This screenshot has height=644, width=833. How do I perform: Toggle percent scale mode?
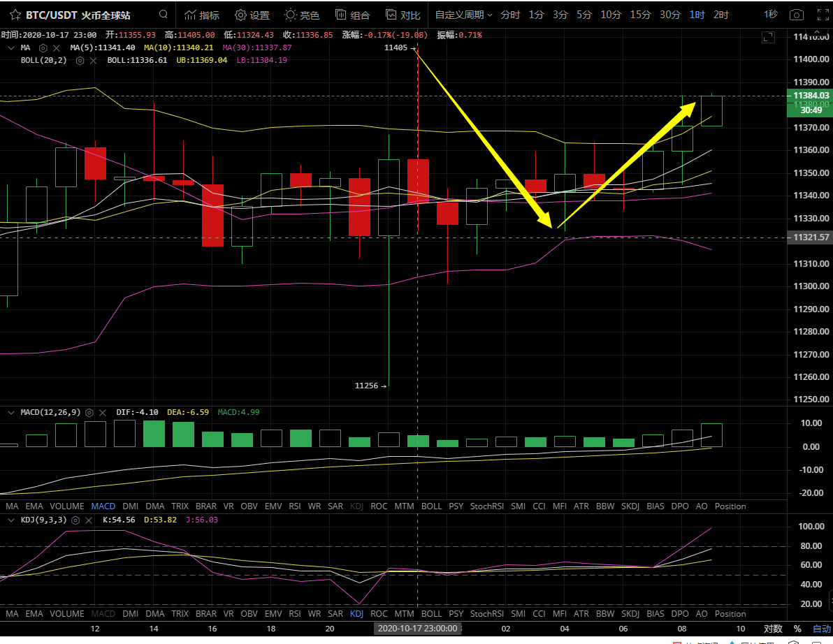(x=797, y=629)
